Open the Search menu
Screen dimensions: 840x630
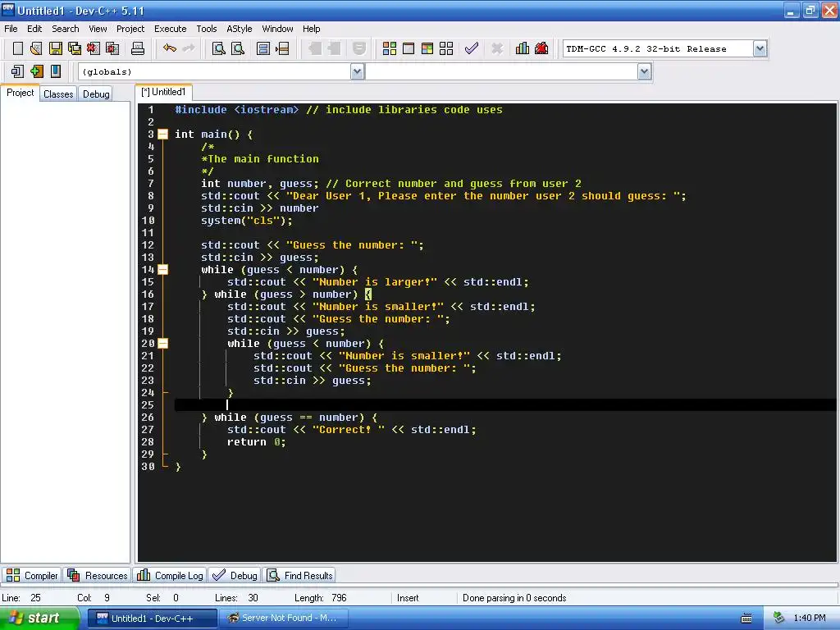click(x=66, y=29)
